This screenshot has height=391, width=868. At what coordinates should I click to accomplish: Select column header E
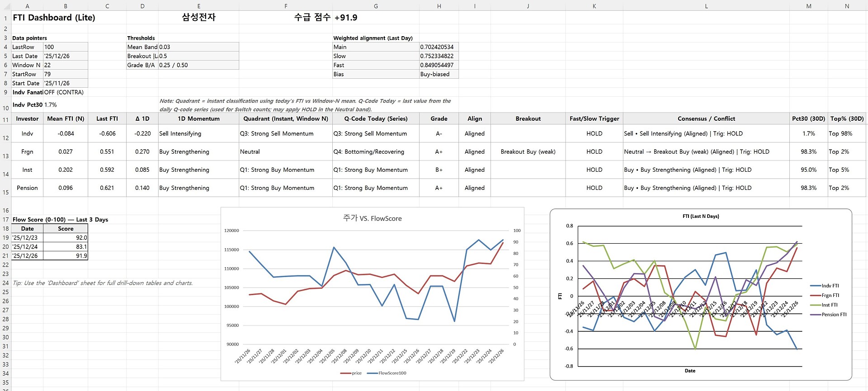(x=198, y=6)
